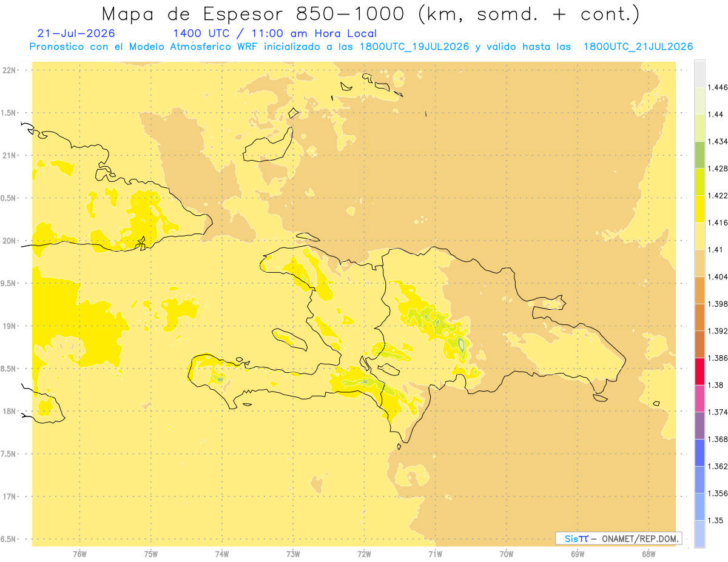
Task: Click the longitude label "71W"
Action: 435,554
